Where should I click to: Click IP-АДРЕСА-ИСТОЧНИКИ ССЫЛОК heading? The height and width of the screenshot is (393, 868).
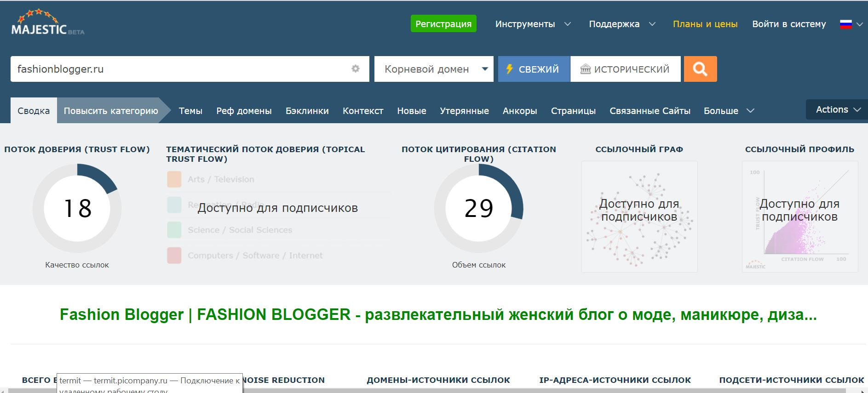pyautogui.click(x=615, y=380)
